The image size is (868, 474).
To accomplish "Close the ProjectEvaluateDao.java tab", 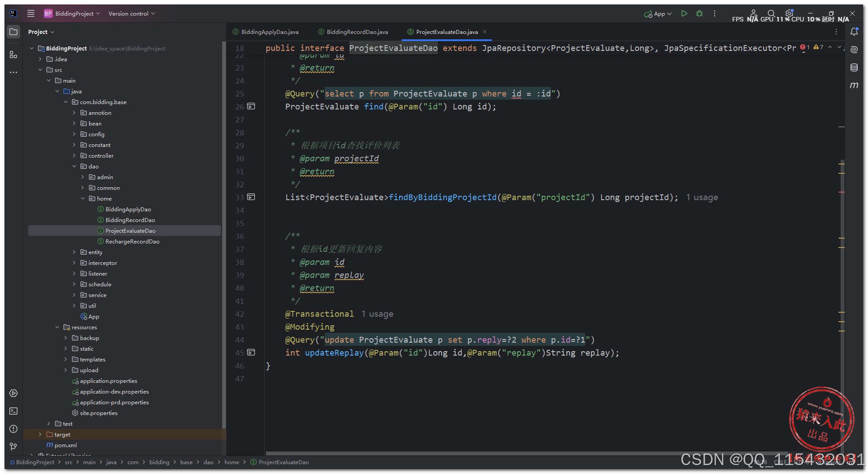I will (x=485, y=32).
